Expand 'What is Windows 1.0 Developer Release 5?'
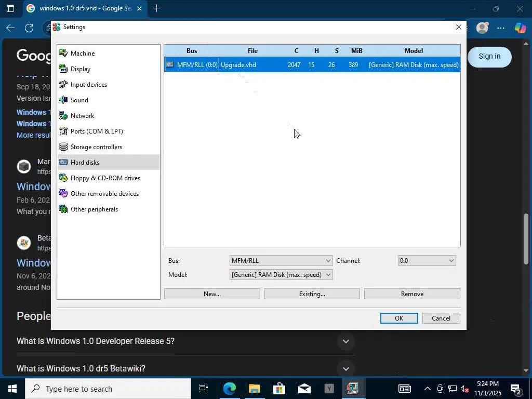532x399 pixels. tap(345, 341)
